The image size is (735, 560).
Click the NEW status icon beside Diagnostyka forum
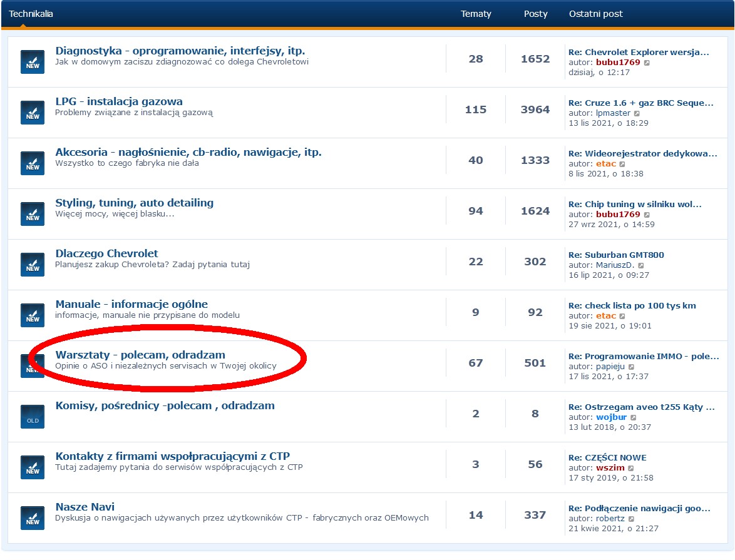pos(33,62)
